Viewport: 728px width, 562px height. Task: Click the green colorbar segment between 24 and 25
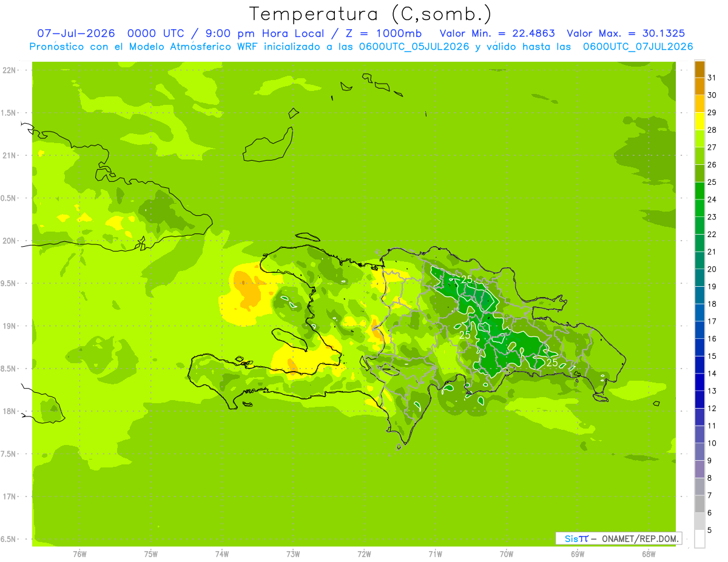[699, 190]
